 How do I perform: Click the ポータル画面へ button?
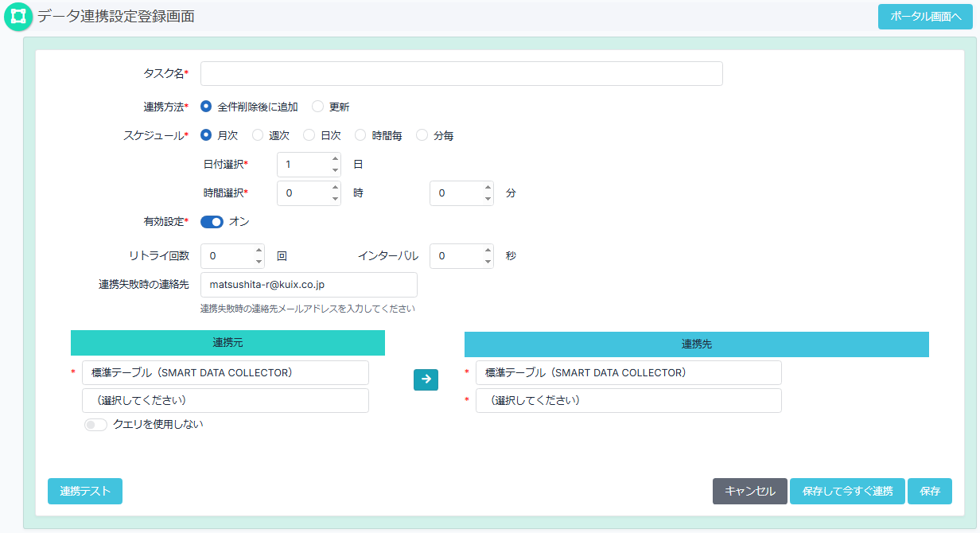tap(925, 17)
